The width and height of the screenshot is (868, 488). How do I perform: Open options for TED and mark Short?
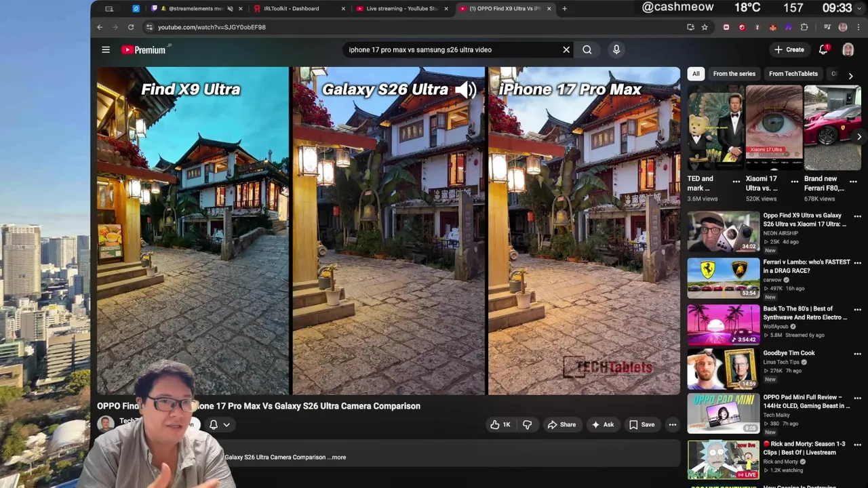tap(736, 181)
